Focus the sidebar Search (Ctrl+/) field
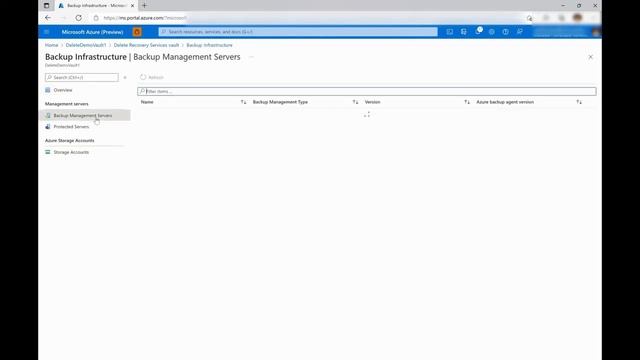The height and width of the screenshot is (360, 640). tap(82, 77)
